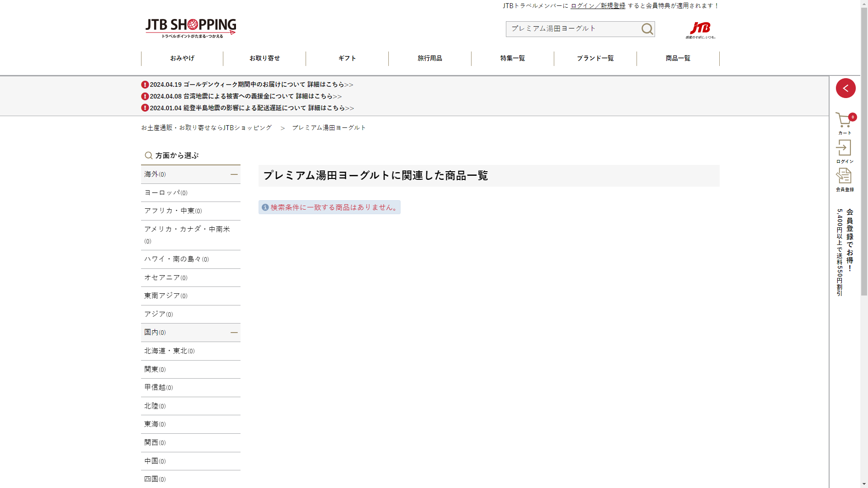868x488 pixels.
Task: Collapse the 海外 category section
Action: 234,174
